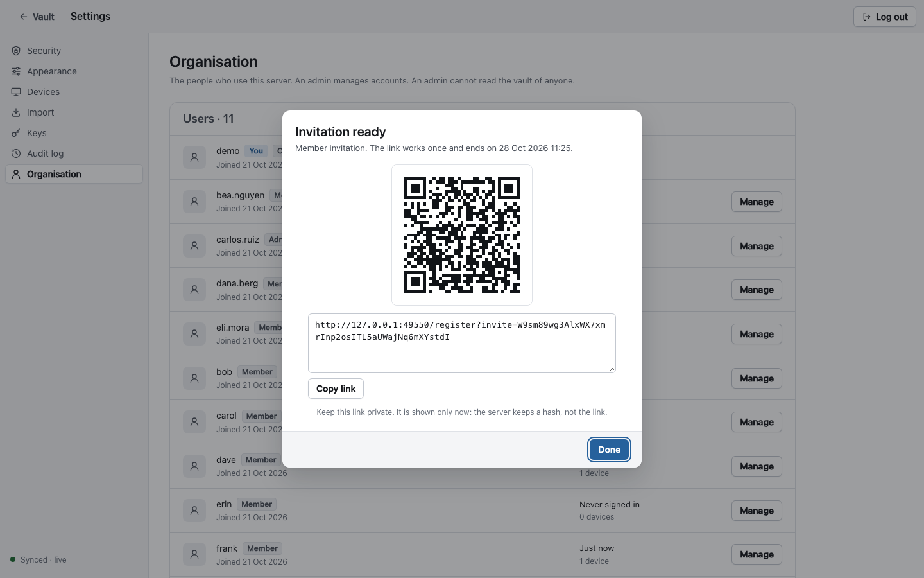Click eli.mora's avatar icon
The width and height of the screenshot is (924, 578).
[194, 334]
